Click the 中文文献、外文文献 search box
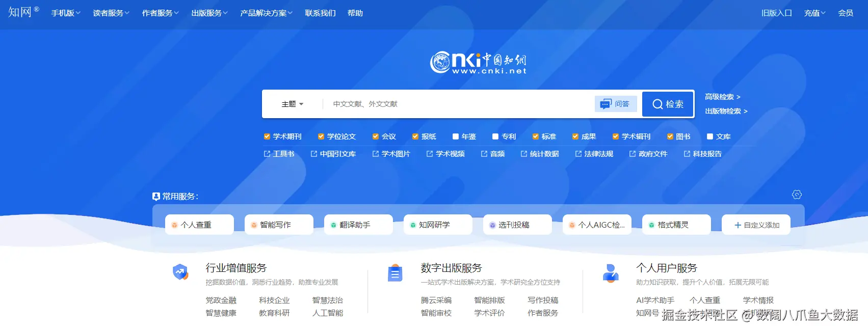The width and height of the screenshot is (868, 332). click(x=459, y=104)
